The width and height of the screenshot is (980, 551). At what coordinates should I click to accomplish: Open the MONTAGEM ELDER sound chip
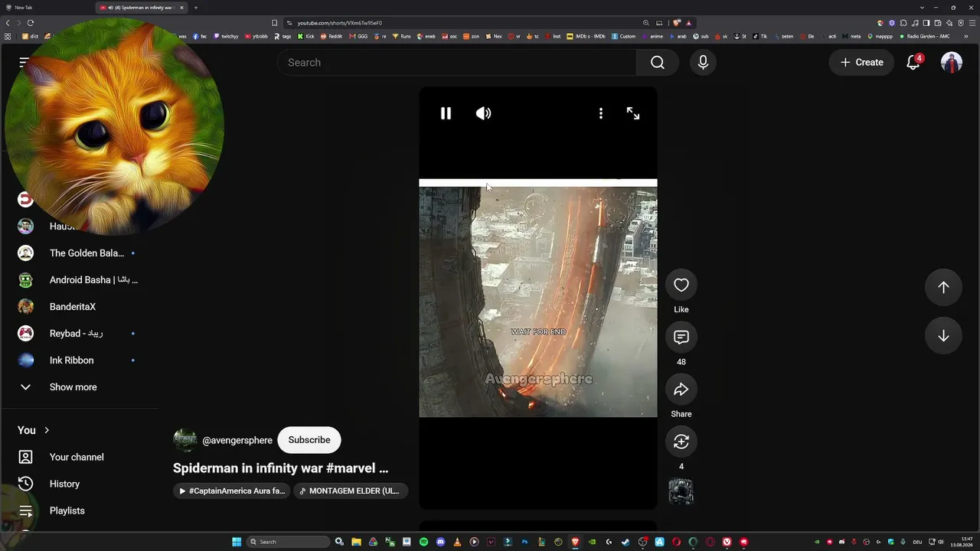pos(350,491)
